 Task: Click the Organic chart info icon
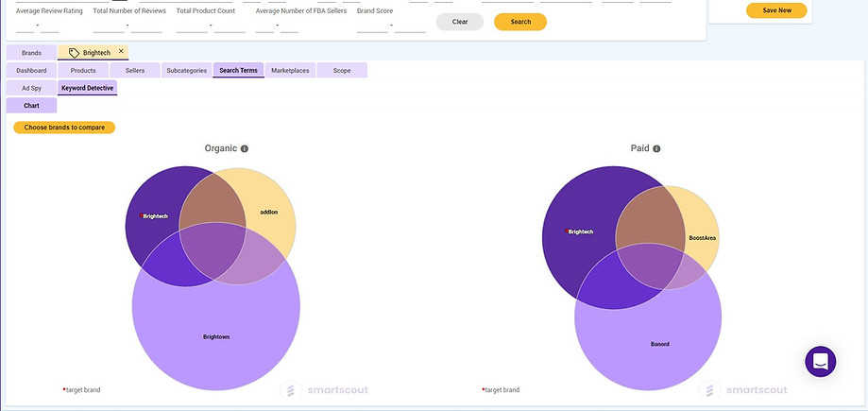(x=244, y=148)
